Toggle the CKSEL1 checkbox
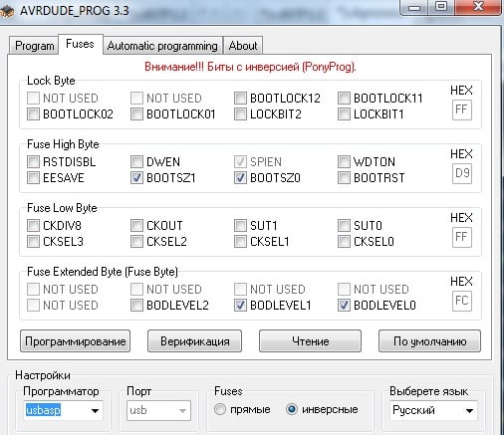 tap(240, 242)
